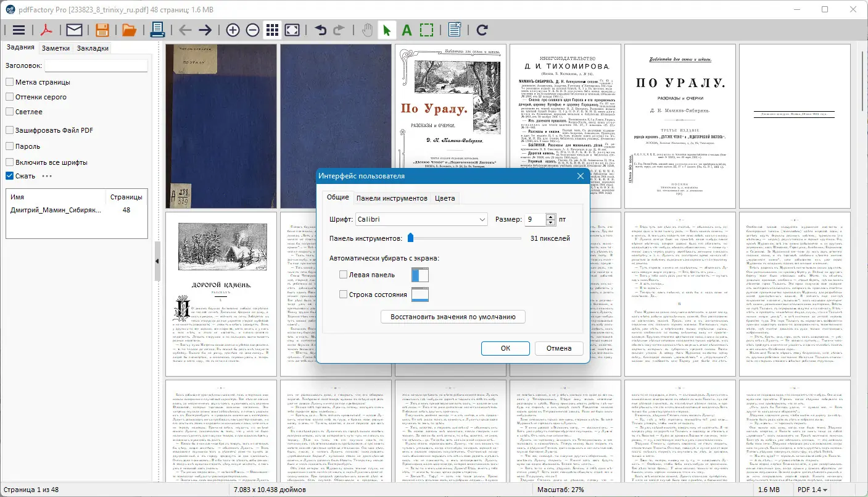Click the red Acrobat PDF view icon
Image resolution: width=868 pixels, height=497 pixels.
tap(47, 30)
